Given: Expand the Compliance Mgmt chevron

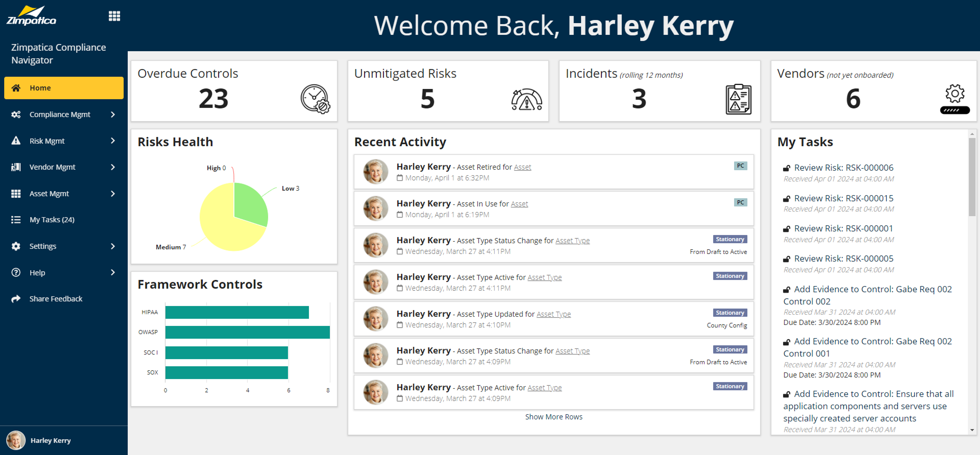Looking at the screenshot, I should [113, 115].
